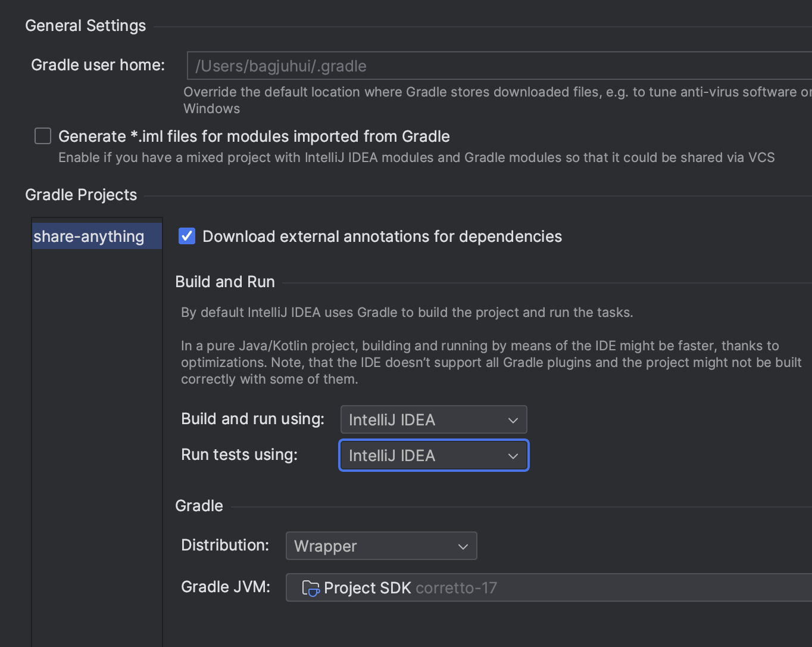Click the Gradle user home field
The width and height of the screenshot is (812, 647).
pos(499,66)
